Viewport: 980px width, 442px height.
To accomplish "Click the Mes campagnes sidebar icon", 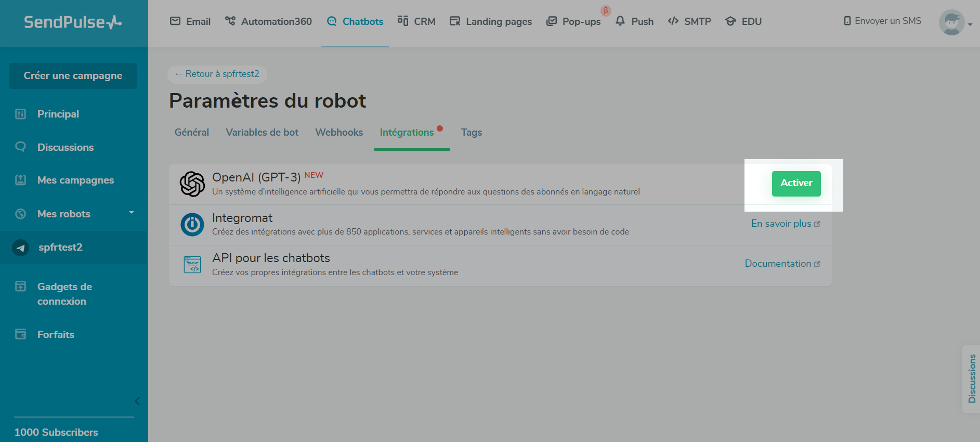I will (21, 180).
